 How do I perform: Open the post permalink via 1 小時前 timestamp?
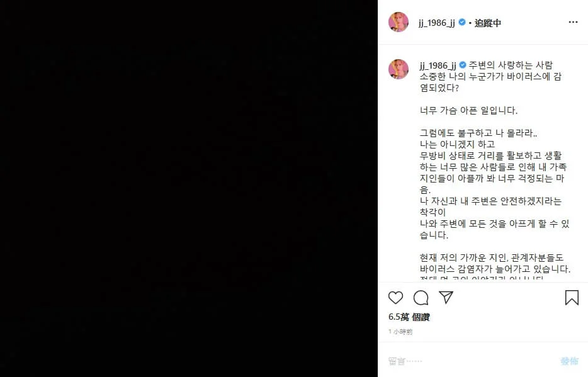(x=400, y=332)
